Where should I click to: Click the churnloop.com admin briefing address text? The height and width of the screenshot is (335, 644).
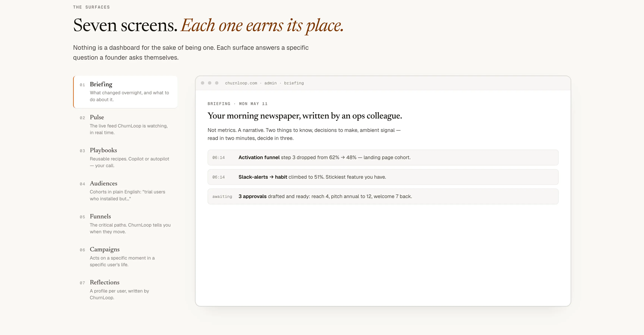(264, 83)
